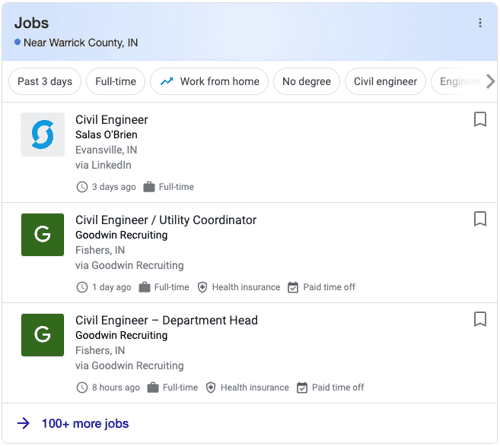Click the trending arrow icon in Work from home chip
Image resolution: width=500 pixels, height=446 pixels.
point(167,81)
